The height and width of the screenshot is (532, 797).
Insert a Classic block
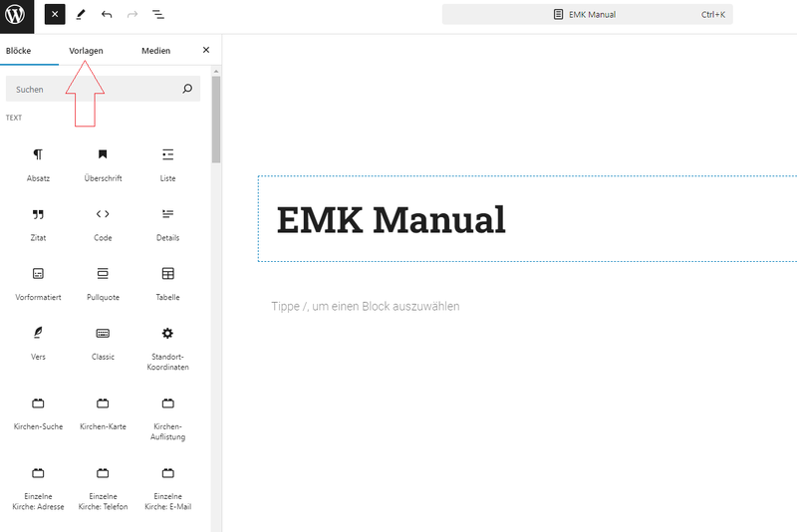point(103,343)
